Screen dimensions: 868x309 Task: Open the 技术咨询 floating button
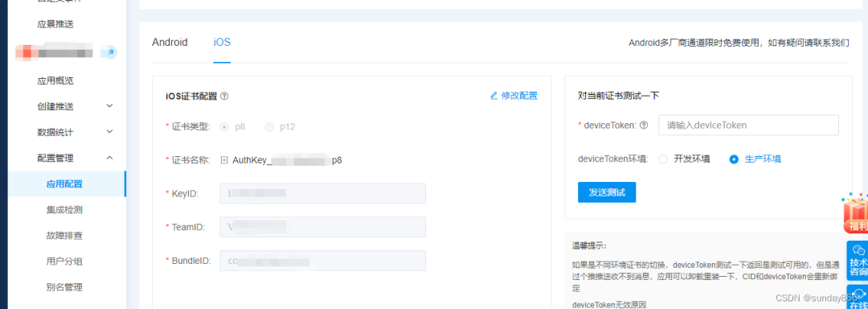point(858,260)
